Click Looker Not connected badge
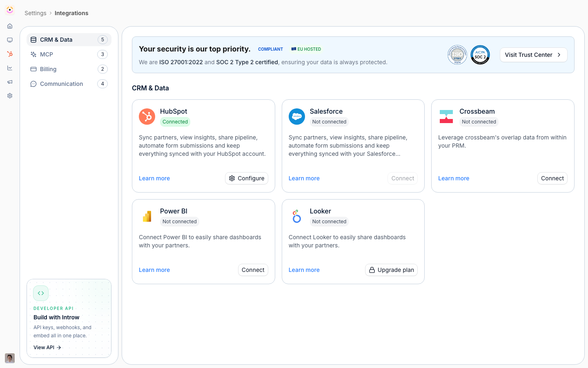Screen dimensions: 588x368 [x=329, y=222]
